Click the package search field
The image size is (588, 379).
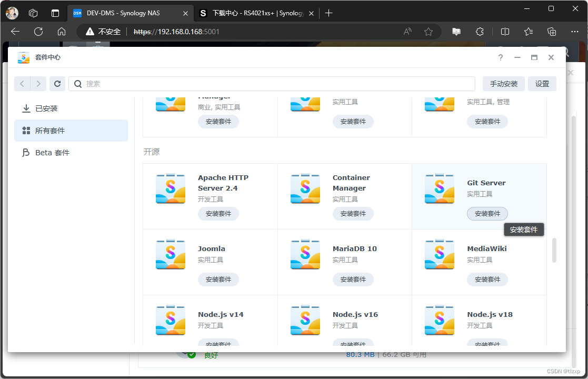tap(272, 84)
